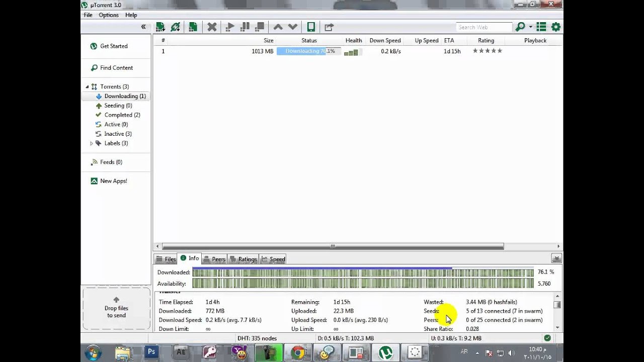The image size is (644, 362).
Task: Sort by the Playback column header
Action: [535, 40]
